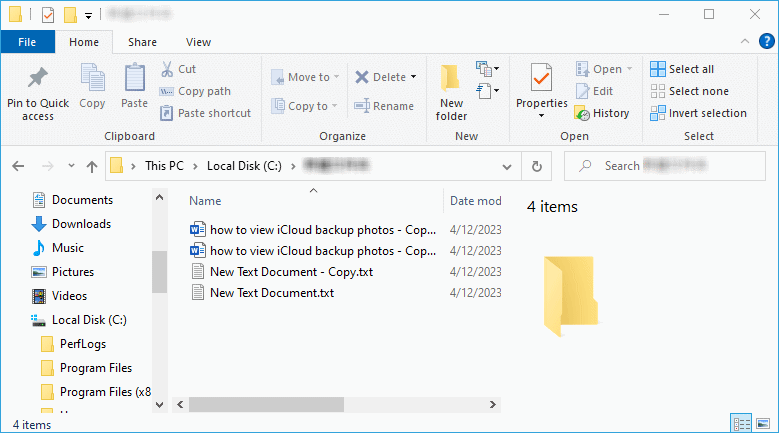Switch to the Home ribbon tab
The image size is (779, 433).
(x=84, y=42)
